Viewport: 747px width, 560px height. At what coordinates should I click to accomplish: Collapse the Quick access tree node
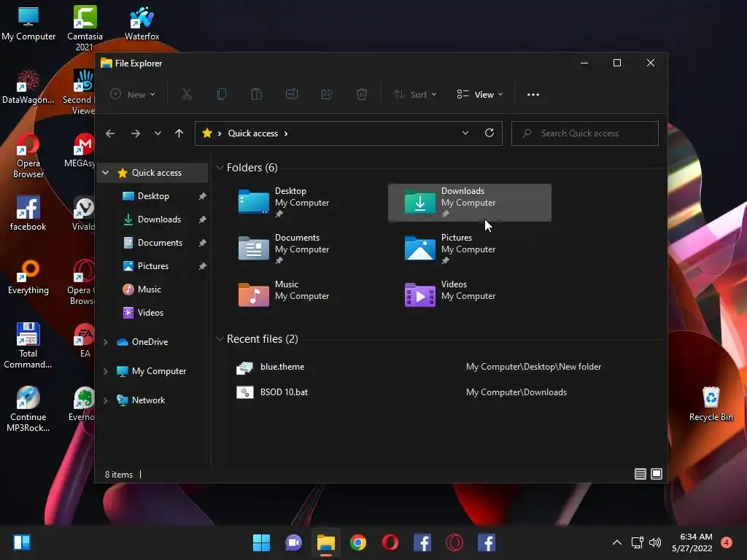[x=106, y=173]
